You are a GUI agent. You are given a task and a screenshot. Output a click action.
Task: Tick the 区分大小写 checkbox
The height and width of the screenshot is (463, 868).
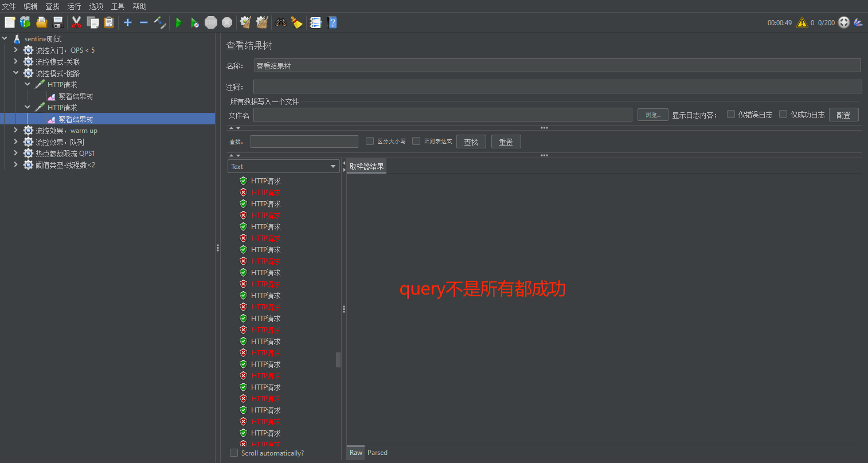[370, 141]
